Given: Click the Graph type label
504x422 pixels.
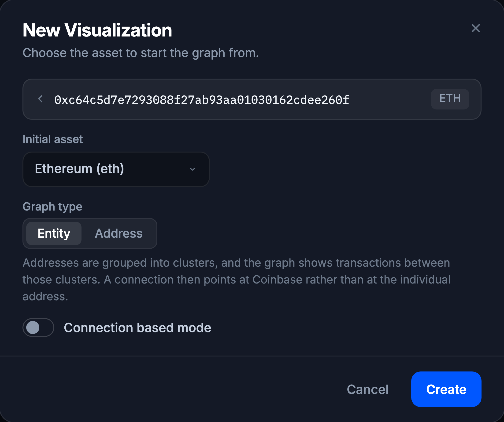Looking at the screenshot, I should pos(52,207).
